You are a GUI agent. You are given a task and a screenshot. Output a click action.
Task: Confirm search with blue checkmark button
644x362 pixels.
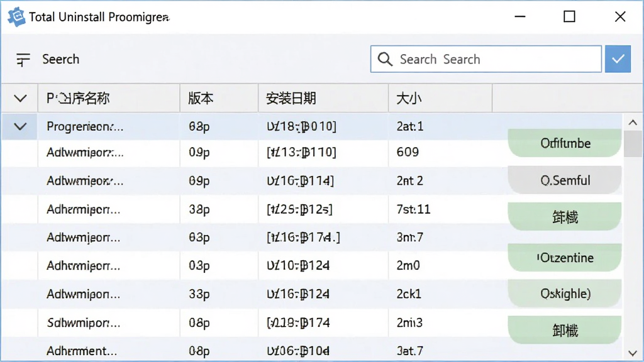click(x=618, y=59)
